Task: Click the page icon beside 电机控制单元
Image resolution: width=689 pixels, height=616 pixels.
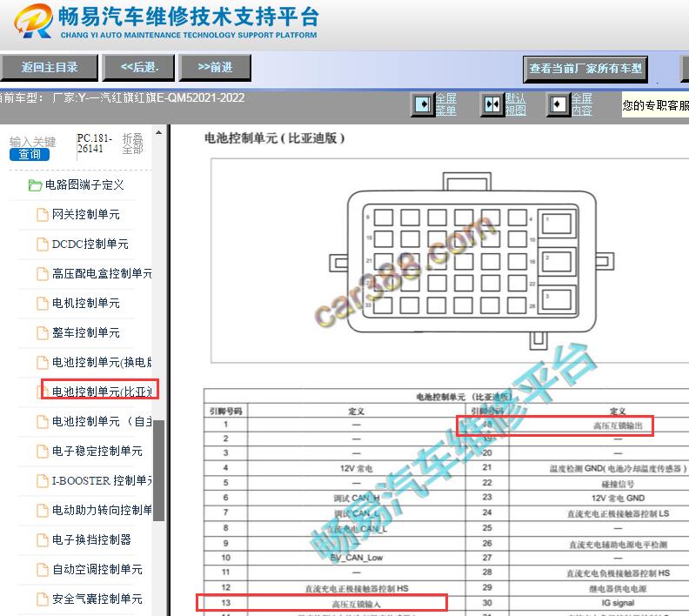Action: coord(42,304)
